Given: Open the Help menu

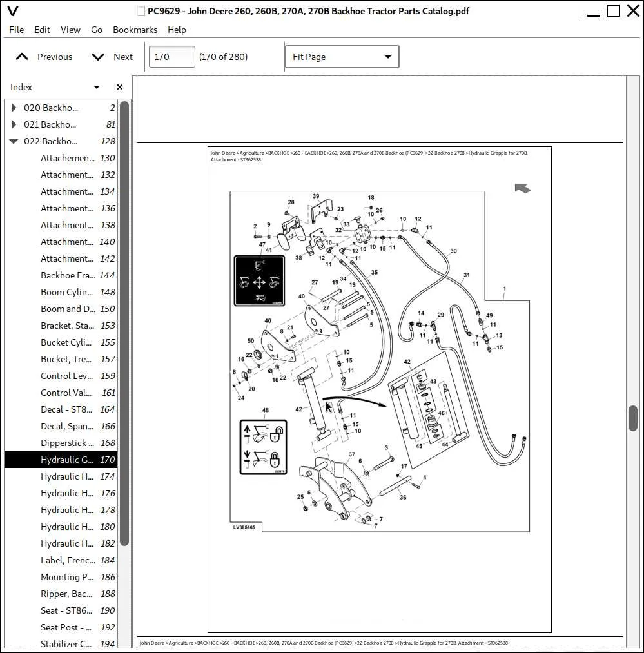Looking at the screenshot, I should tap(177, 30).
